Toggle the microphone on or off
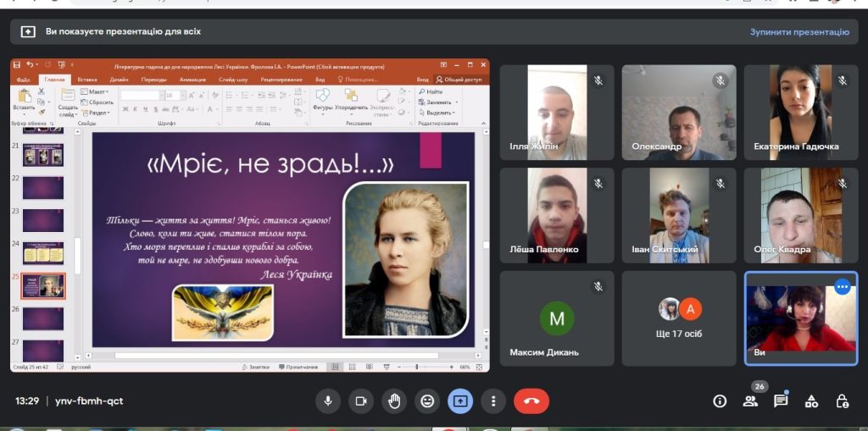 tap(328, 401)
